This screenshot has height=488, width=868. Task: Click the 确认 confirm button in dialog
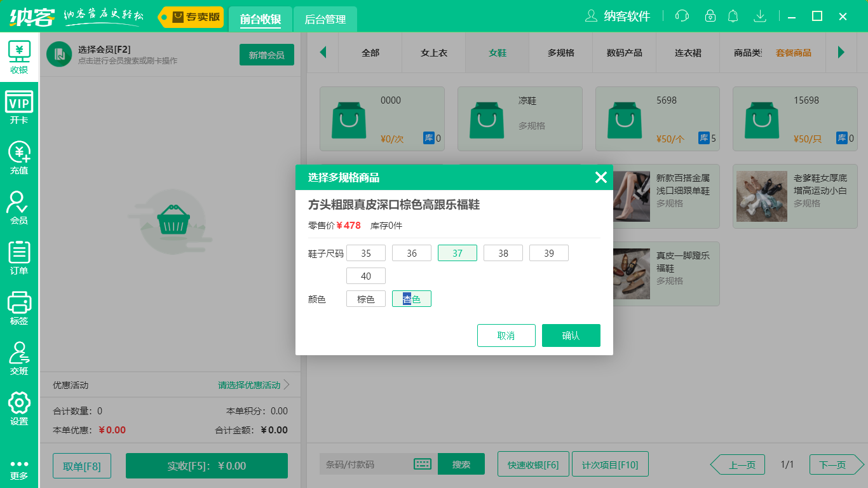point(571,335)
